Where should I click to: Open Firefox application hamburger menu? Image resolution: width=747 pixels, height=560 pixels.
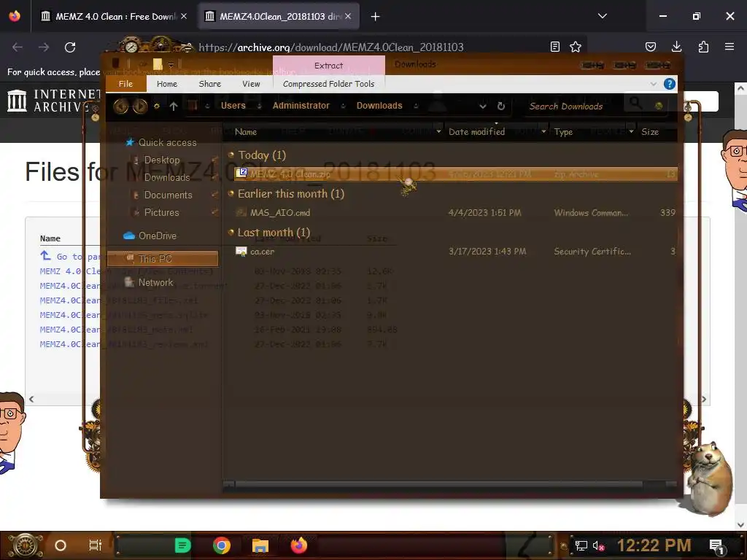point(729,47)
